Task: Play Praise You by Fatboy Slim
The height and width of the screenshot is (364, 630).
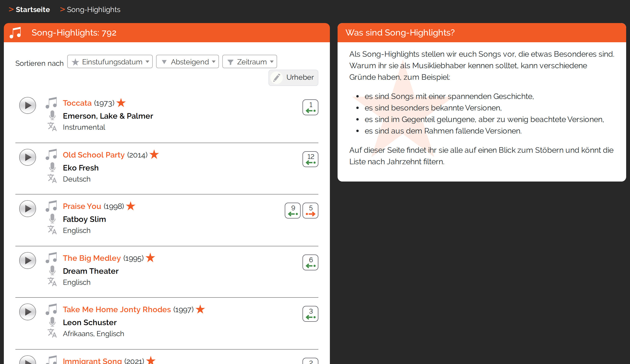Action: pyautogui.click(x=27, y=209)
